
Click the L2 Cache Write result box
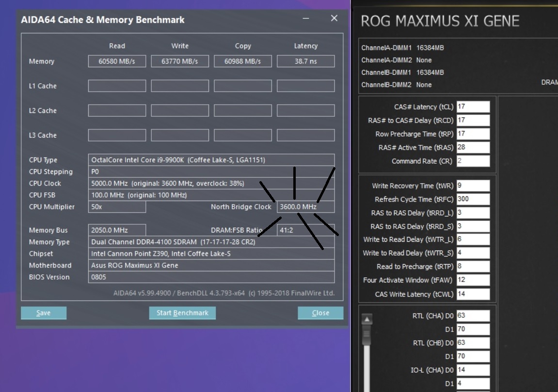[x=180, y=110]
